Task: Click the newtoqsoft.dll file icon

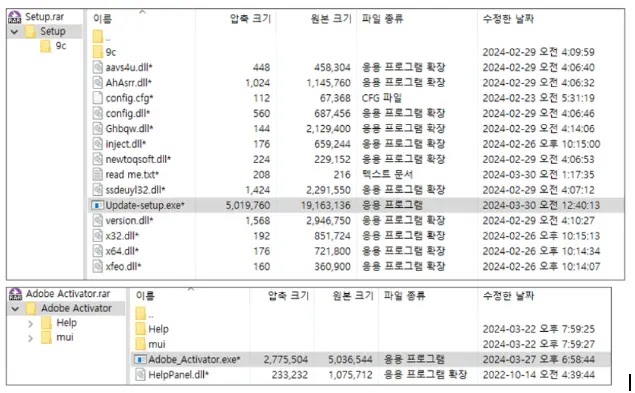Action: 98,159
